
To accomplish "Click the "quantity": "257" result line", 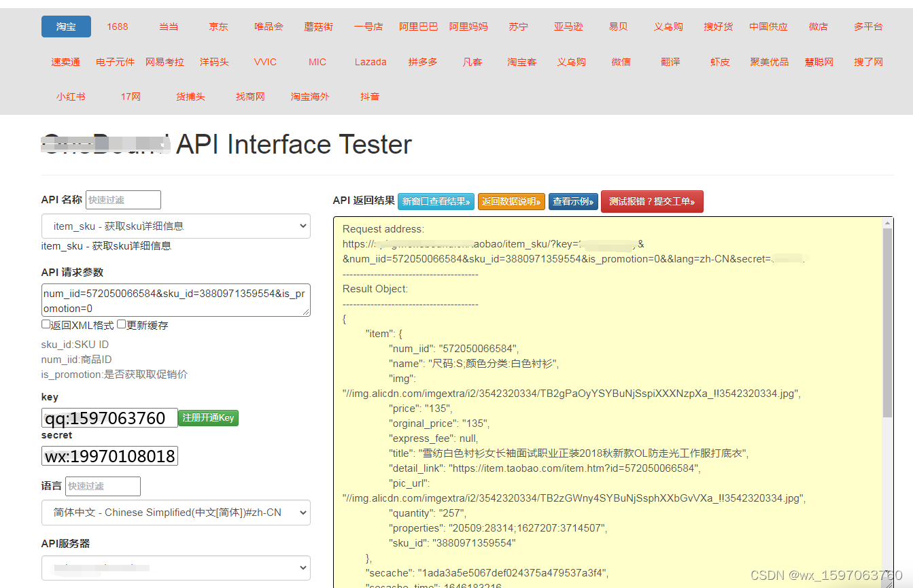I will 429,513.
